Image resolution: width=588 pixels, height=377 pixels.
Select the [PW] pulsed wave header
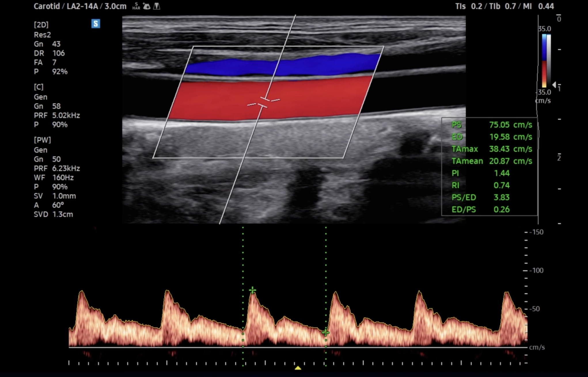tap(42, 140)
